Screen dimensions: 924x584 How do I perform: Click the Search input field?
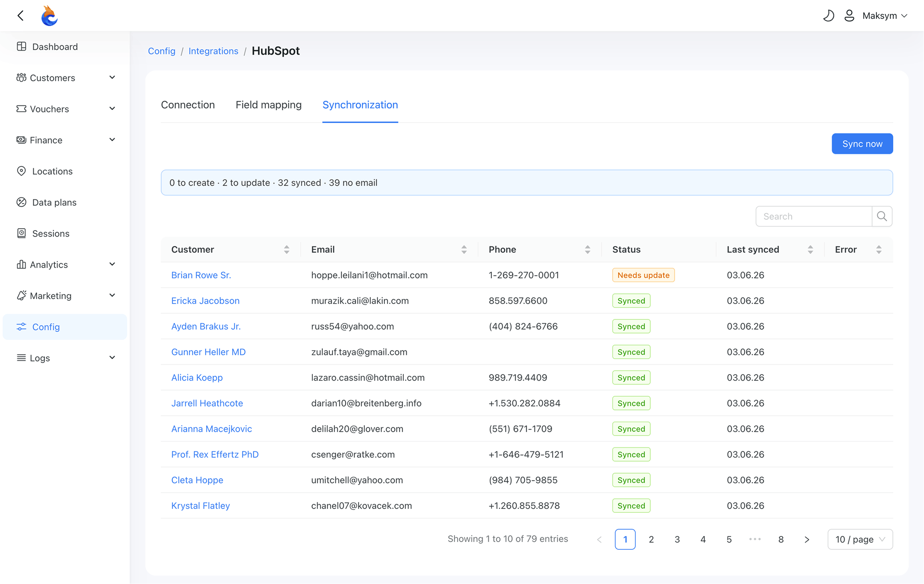(814, 216)
